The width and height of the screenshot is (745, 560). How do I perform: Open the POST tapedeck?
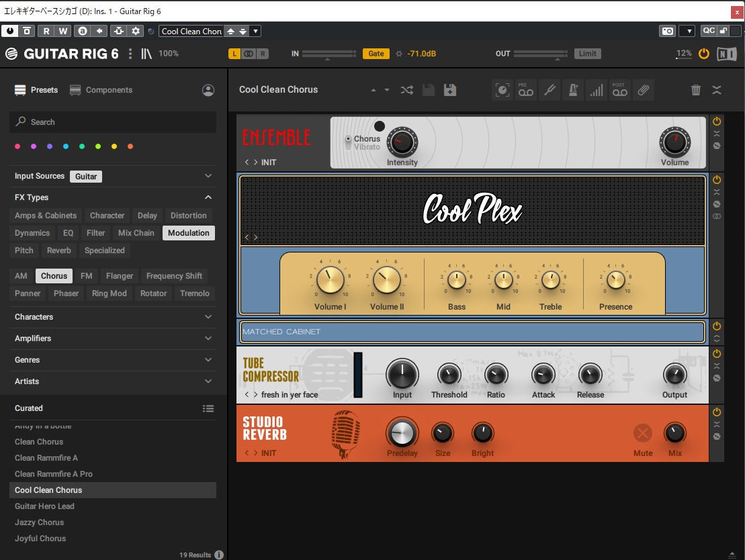pos(619,89)
